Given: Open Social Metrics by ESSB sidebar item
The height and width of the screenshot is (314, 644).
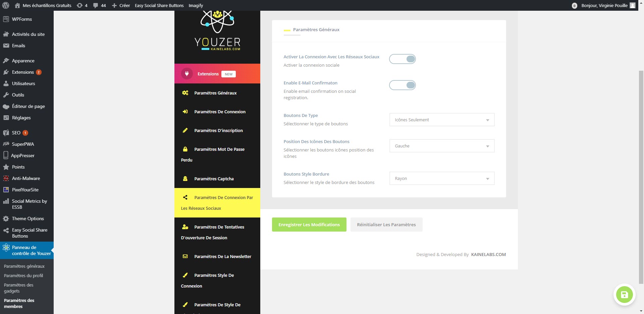Looking at the screenshot, I should (x=27, y=204).
